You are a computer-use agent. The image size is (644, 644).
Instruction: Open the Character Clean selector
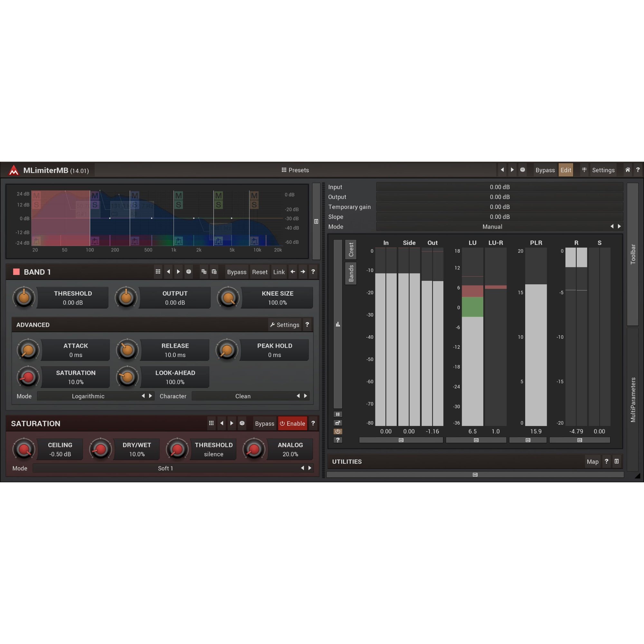(250, 396)
